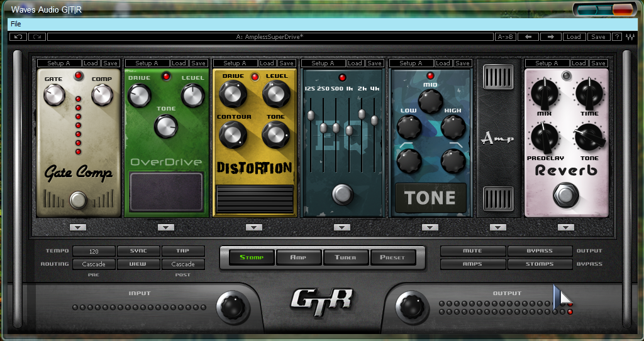
Task: Switch to the Tuner tab
Action: tap(345, 257)
